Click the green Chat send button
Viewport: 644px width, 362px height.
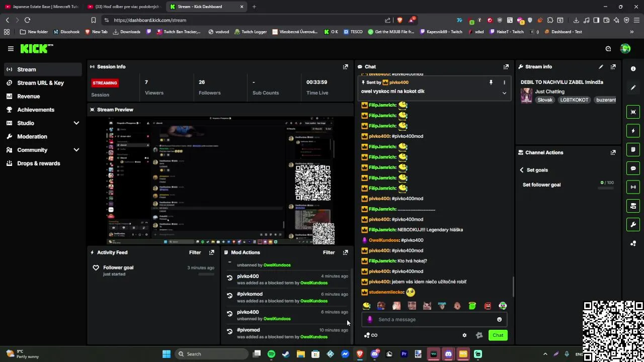click(498, 335)
